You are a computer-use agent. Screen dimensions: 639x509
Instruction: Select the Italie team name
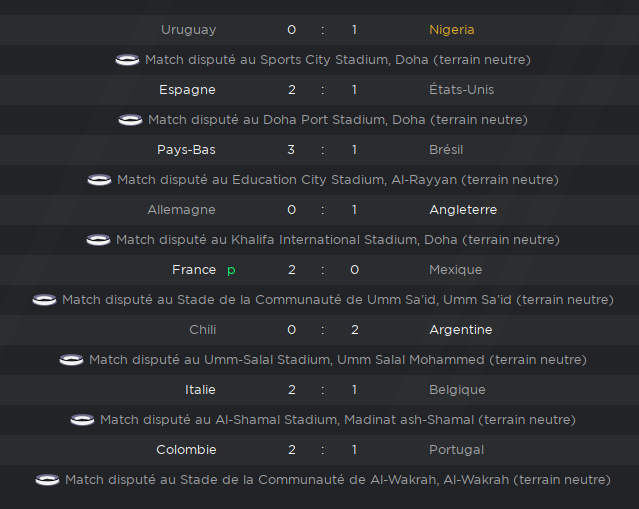tap(200, 390)
